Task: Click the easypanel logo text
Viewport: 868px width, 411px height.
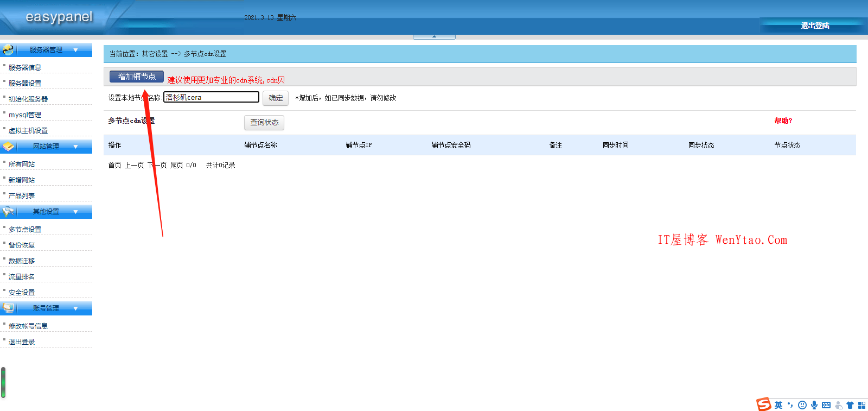Action: click(x=59, y=17)
